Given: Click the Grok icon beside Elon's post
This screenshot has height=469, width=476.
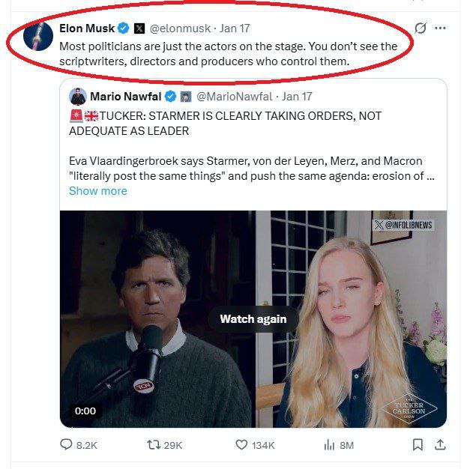Looking at the screenshot, I should coord(421,28).
